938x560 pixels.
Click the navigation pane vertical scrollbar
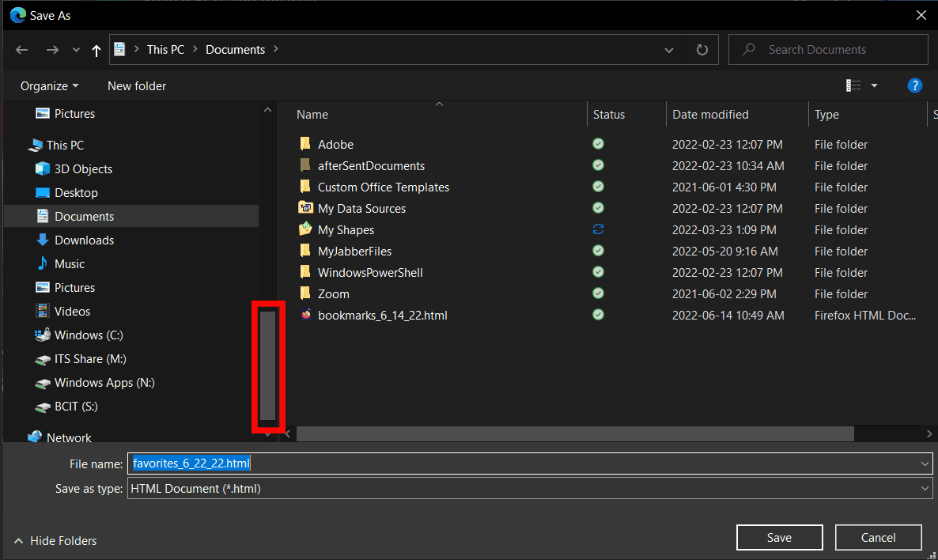click(x=267, y=365)
